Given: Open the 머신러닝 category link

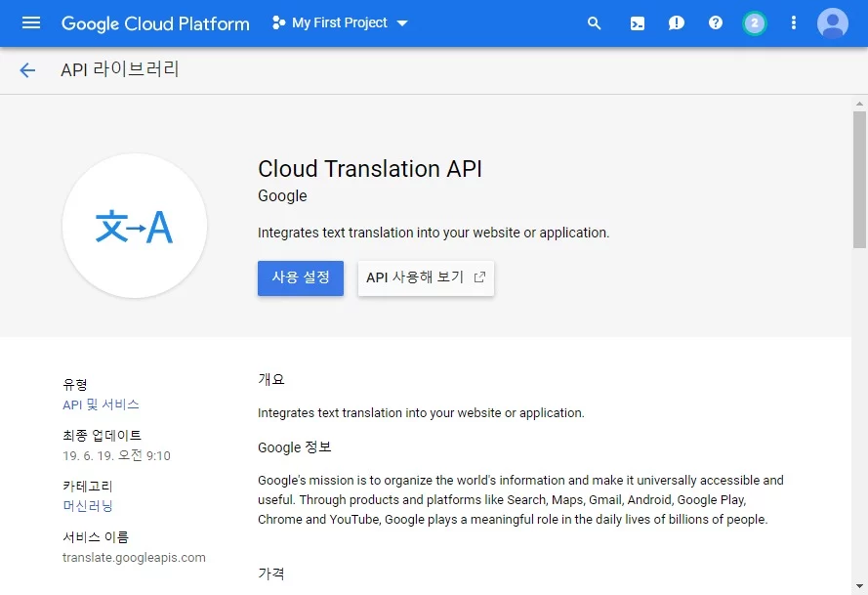Looking at the screenshot, I should (x=88, y=506).
